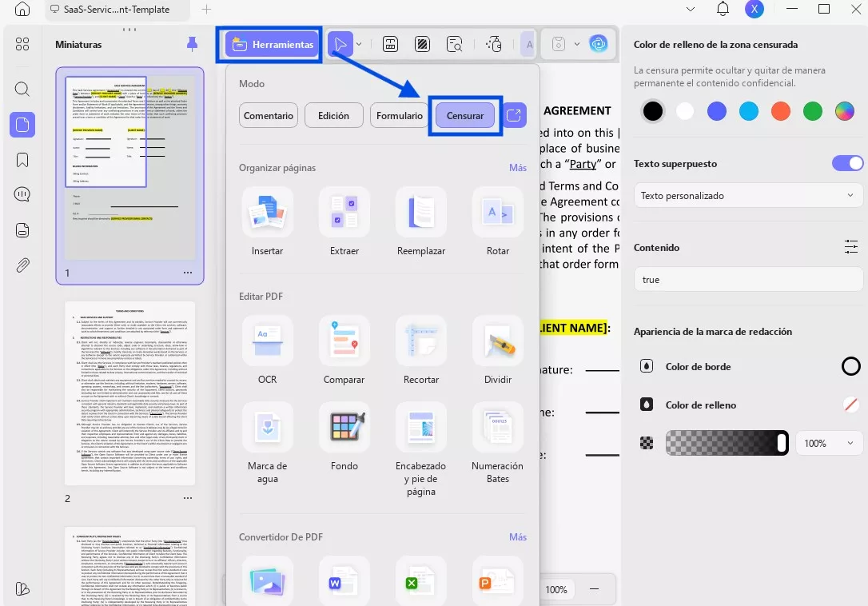
Task: Pin the Miniaturas panel
Action: 192,44
